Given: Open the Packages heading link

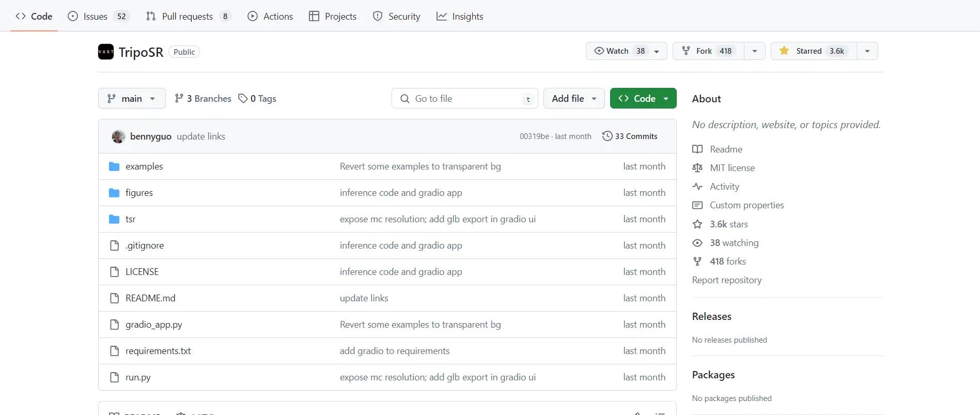Looking at the screenshot, I should click(713, 375).
